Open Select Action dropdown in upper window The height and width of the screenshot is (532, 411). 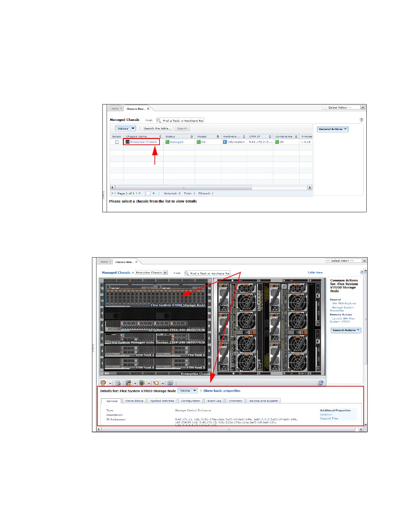(x=344, y=107)
